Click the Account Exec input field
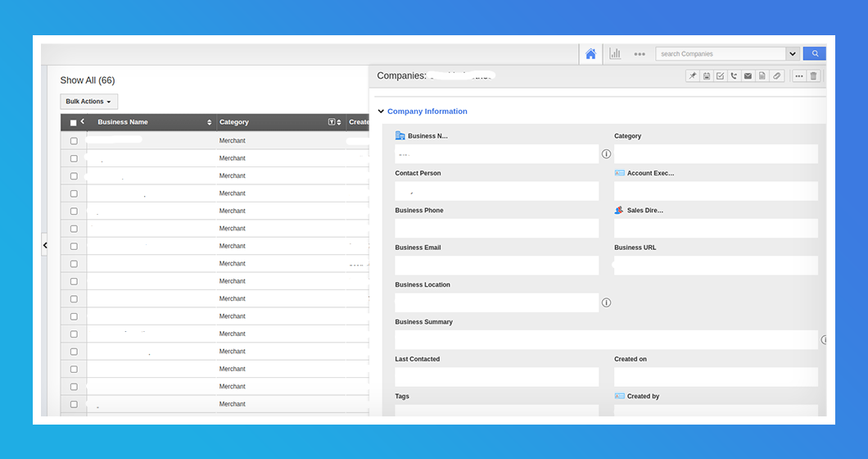868x459 pixels. 716,191
